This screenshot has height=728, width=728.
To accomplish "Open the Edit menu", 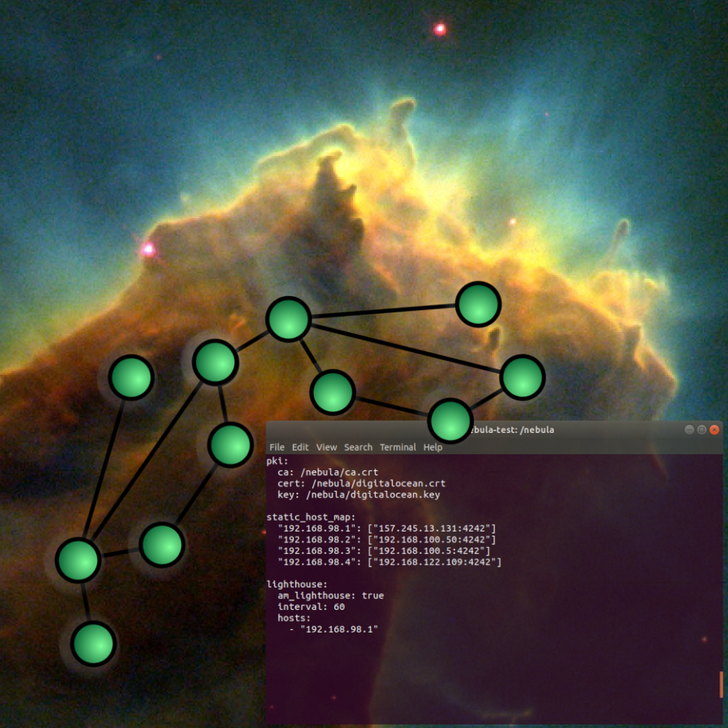I will [301, 447].
